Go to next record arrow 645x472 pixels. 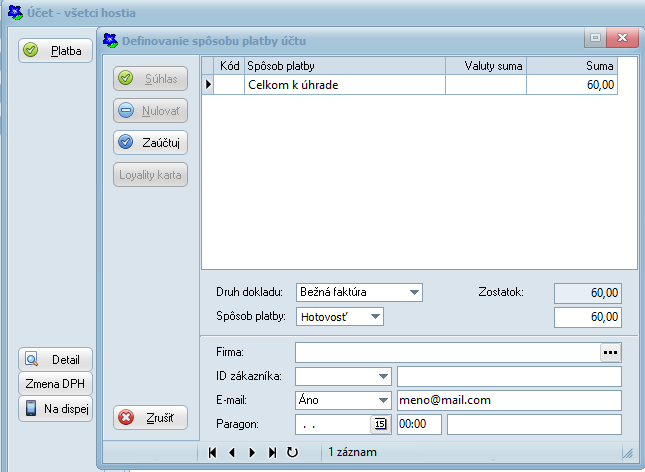(x=252, y=452)
